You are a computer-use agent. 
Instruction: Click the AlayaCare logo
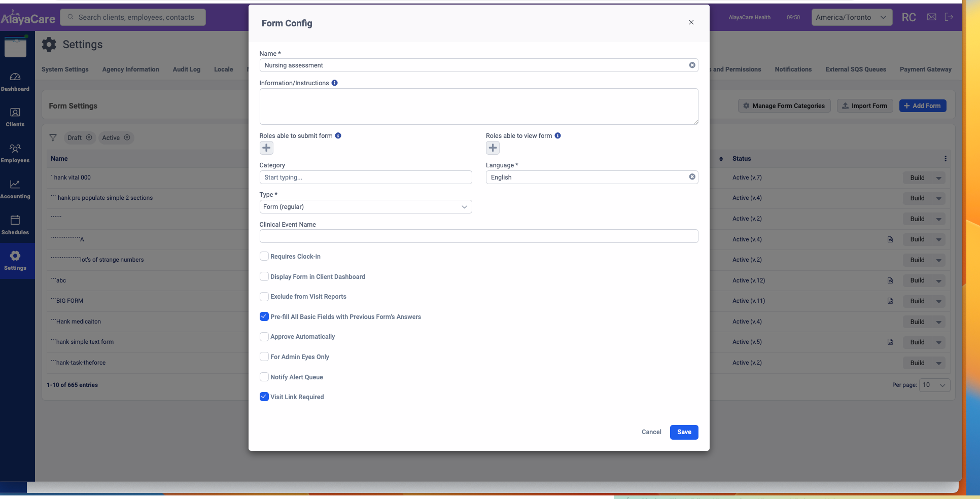[28, 17]
